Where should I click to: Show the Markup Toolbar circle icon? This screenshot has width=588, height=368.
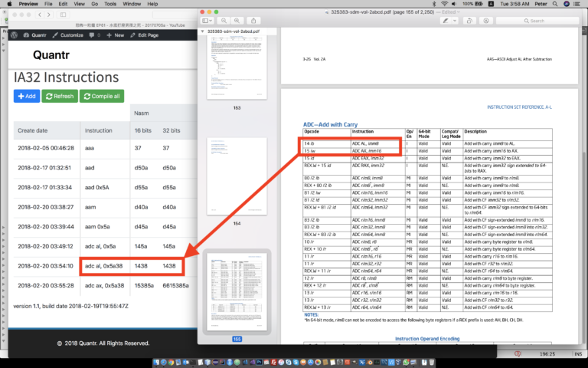pos(486,21)
